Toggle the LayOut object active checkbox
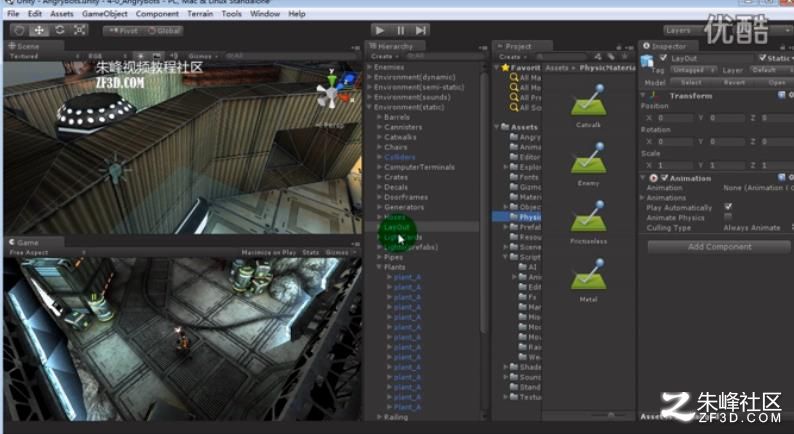 click(x=663, y=58)
